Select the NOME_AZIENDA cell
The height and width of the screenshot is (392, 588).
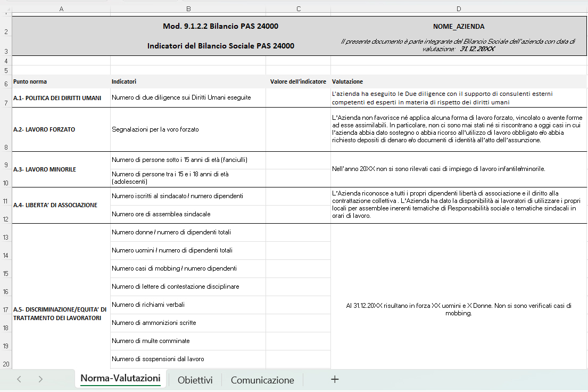point(459,27)
